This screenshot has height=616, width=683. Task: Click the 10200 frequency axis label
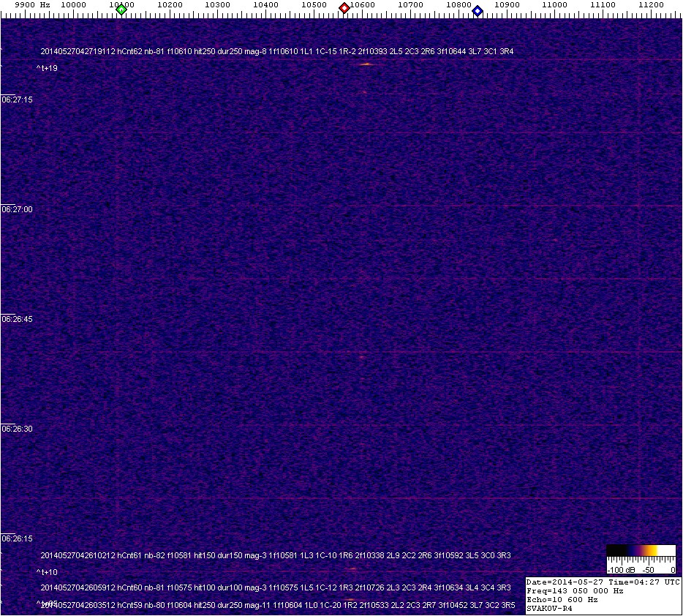point(170,4)
